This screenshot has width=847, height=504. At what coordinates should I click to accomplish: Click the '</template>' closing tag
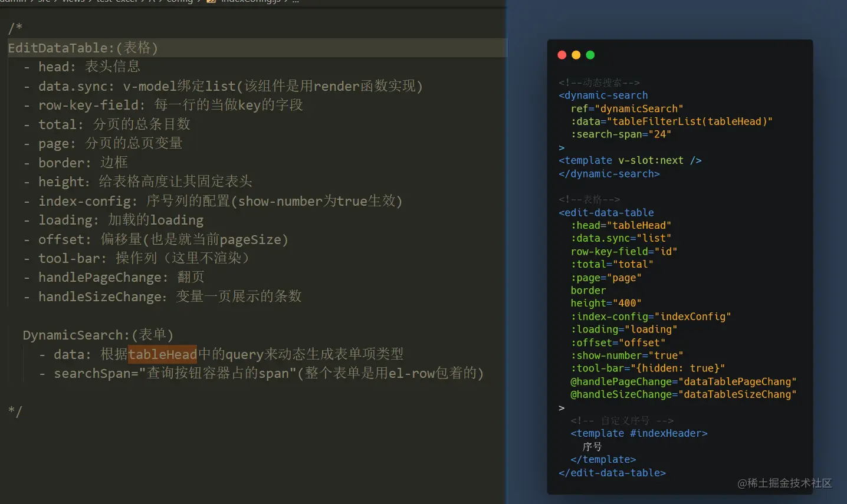click(603, 460)
